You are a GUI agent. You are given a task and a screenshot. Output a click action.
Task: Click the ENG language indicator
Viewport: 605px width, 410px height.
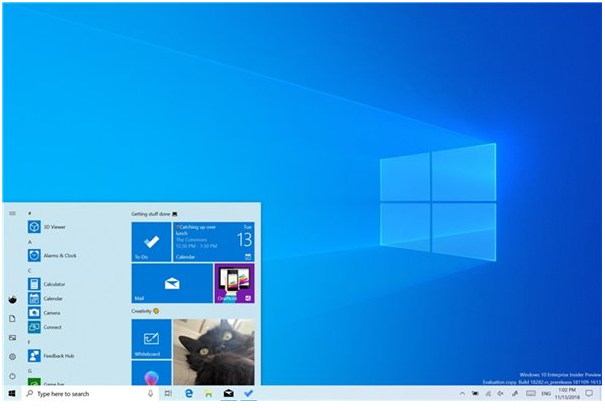click(x=546, y=393)
